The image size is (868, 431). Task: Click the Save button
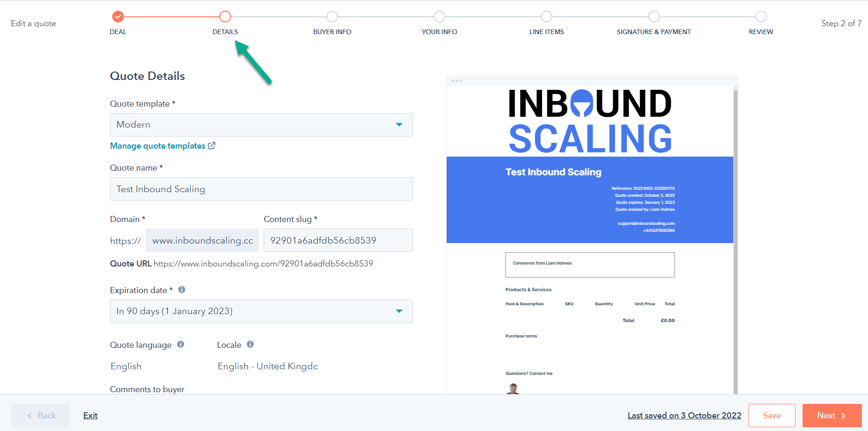pyautogui.click(x=772, y=416)
